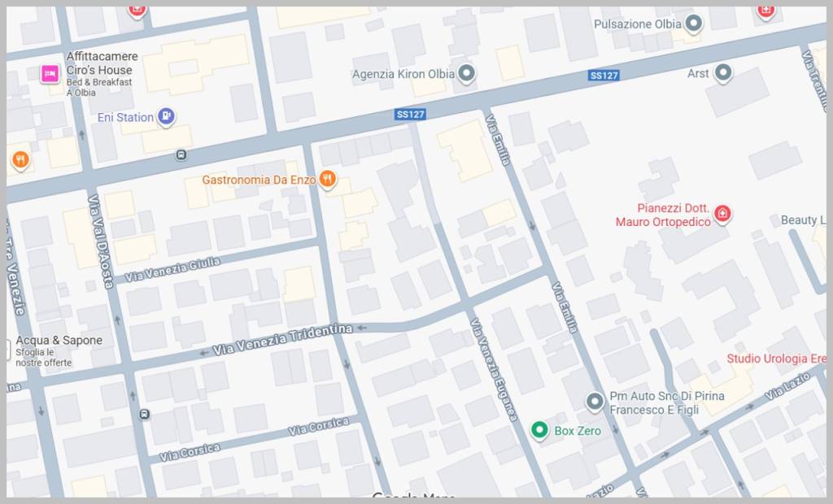The image size is (833, 504).
Task: Click the Studio Urologia label
Action: click(x=776, y=358)
